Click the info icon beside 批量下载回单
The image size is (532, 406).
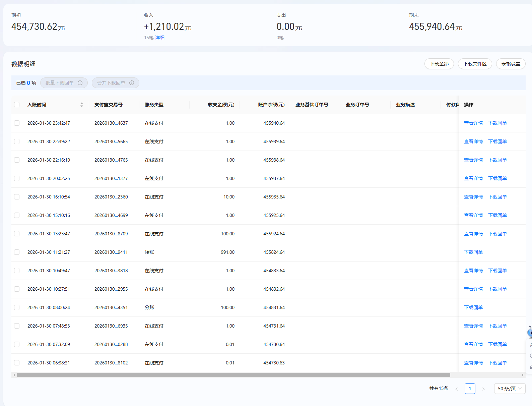click(x=80, y=83)
